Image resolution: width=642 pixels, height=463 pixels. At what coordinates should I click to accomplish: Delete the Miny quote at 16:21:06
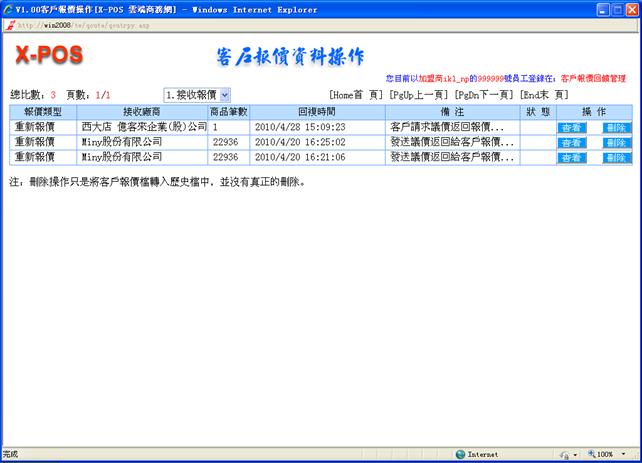617,158
